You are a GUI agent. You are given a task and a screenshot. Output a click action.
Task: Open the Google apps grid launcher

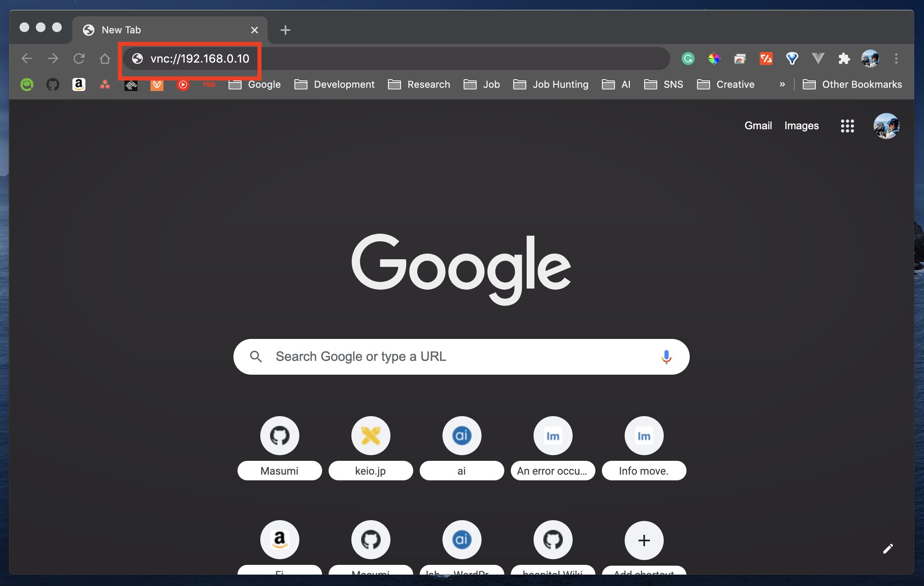click(x=848, y=126)
